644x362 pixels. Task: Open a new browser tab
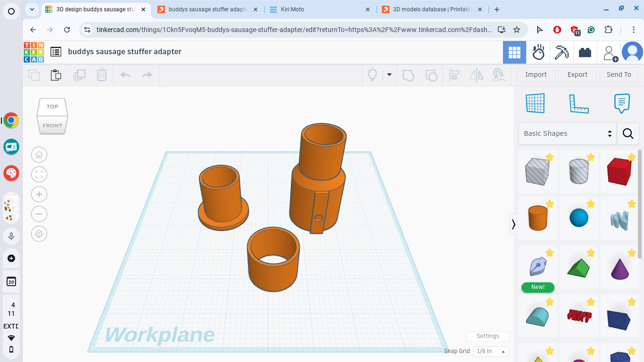496,9
